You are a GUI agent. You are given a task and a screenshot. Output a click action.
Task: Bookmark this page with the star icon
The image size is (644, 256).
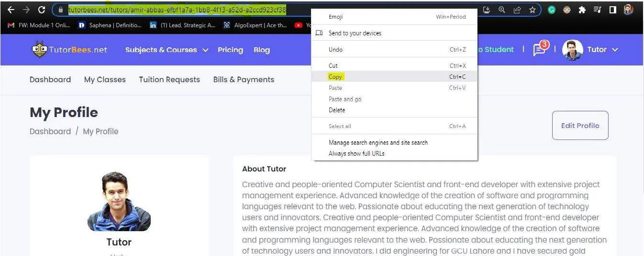tap(532, 10)
